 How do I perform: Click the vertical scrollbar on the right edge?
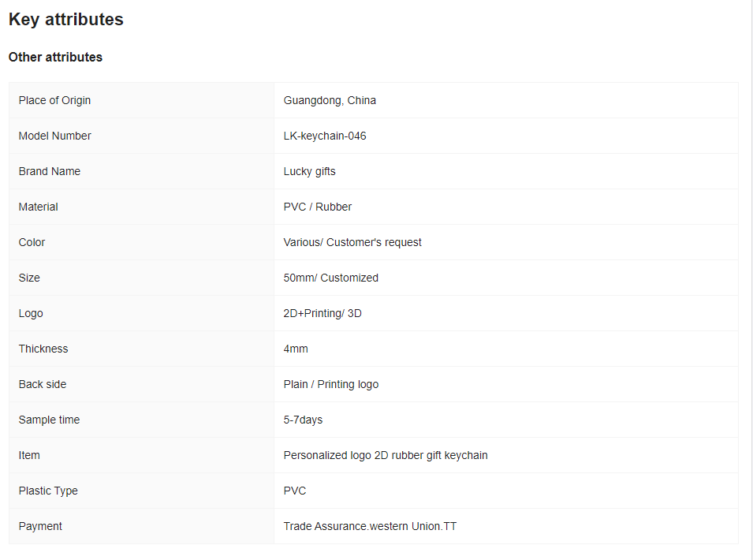click(750, 280)
